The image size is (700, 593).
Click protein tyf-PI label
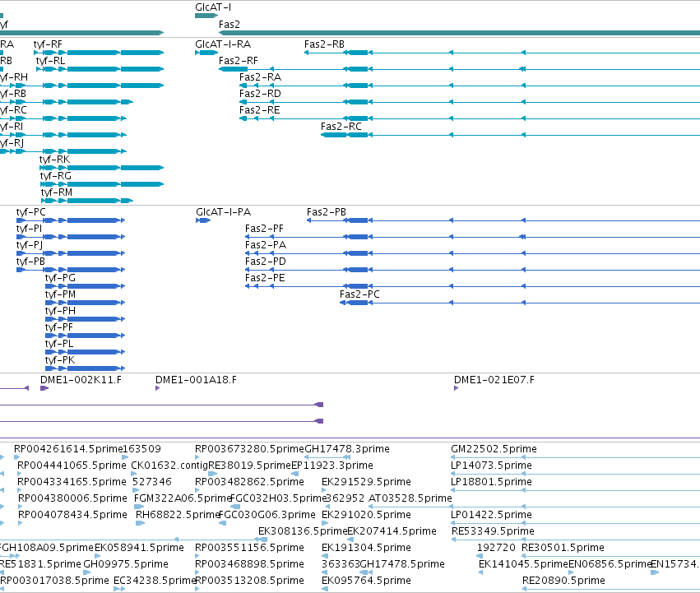[29, 229]
